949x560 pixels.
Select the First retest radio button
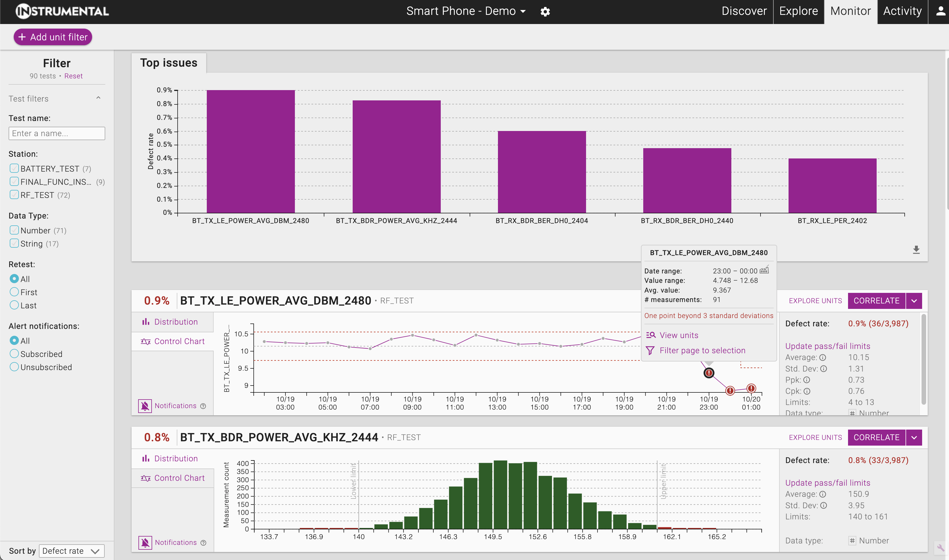coord(14,292)
